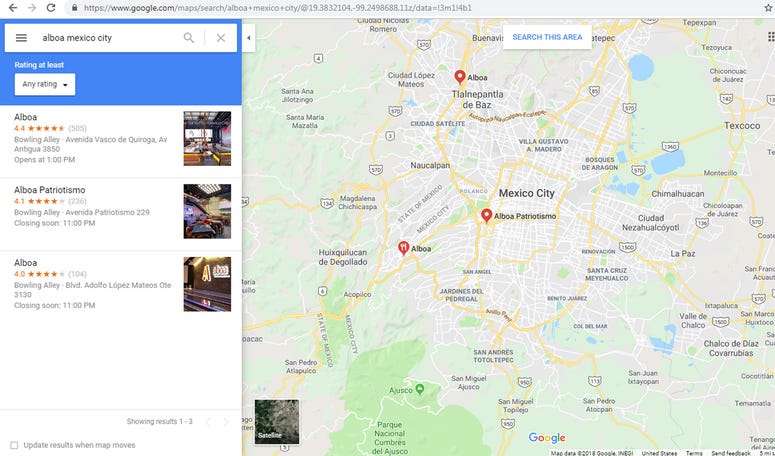Viewport: 775px width, 456px height.
Task: Click the Chimalhuacan map label
Action: point(678,194)
